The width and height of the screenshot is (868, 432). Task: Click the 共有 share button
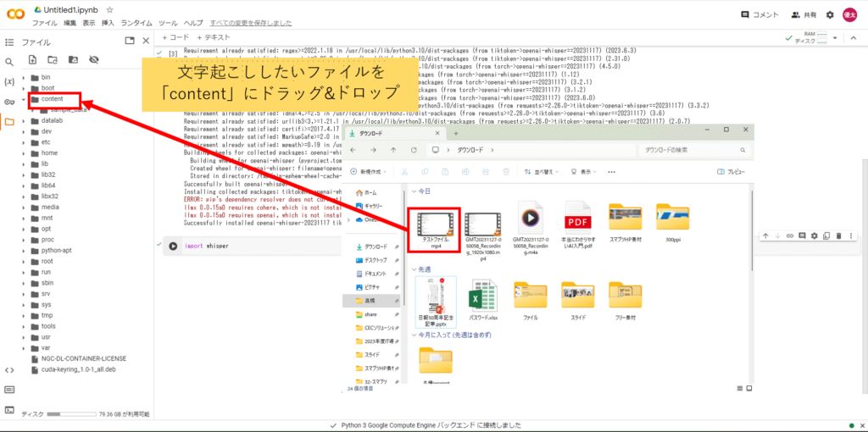pos(803,14)
